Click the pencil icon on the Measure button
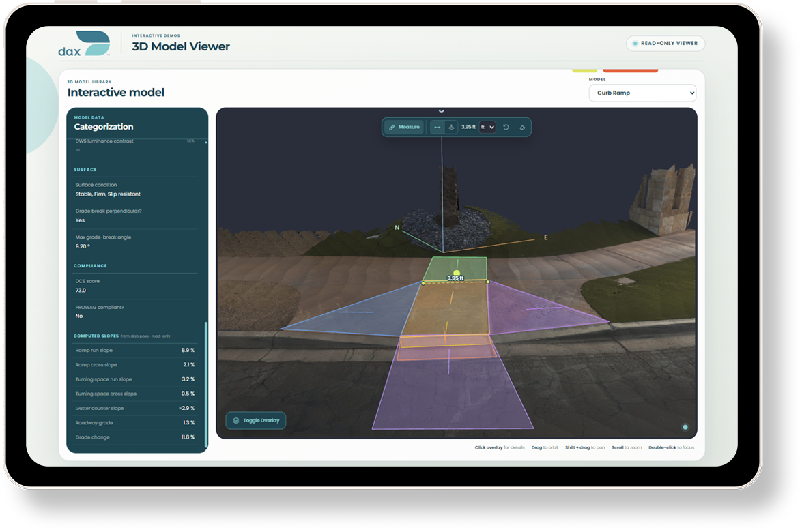The image size is (802, 532). pyautogui.click(x=392, y=128)
